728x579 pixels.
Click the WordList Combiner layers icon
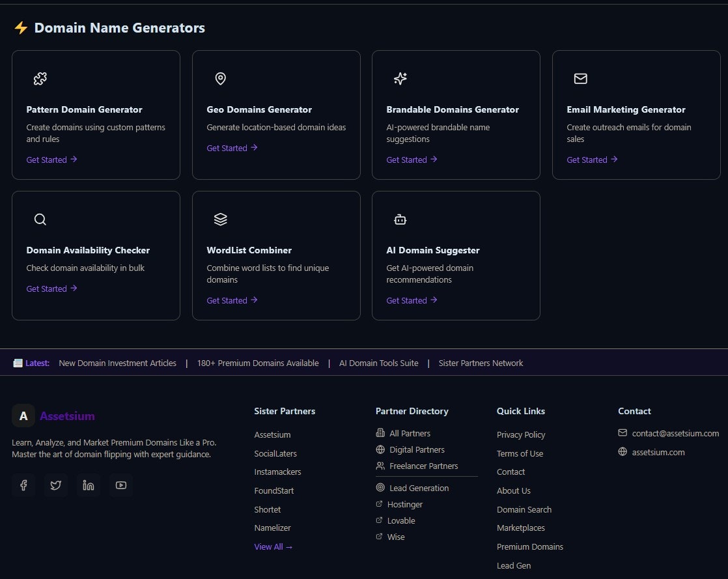tap(220, 219)
